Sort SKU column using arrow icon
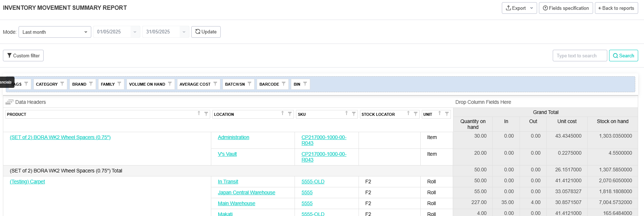Screen dimensions: 644x216 tap(347, 114)
